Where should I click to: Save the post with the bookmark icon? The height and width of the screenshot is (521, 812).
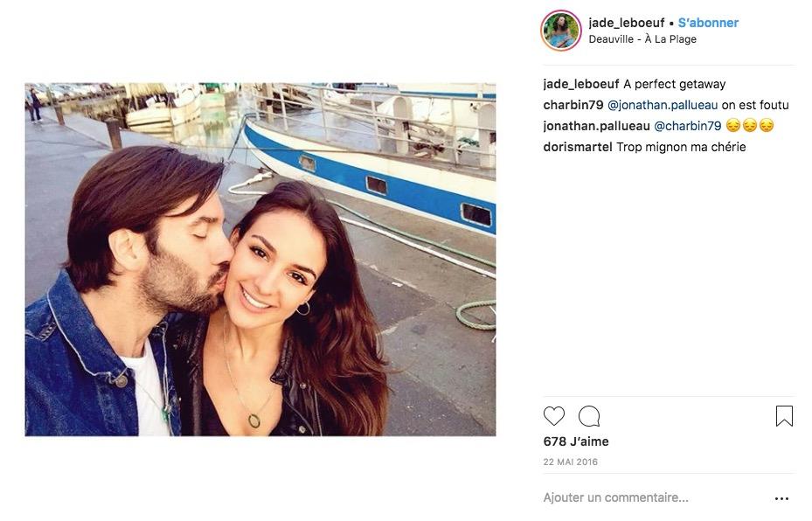point(784,416)
